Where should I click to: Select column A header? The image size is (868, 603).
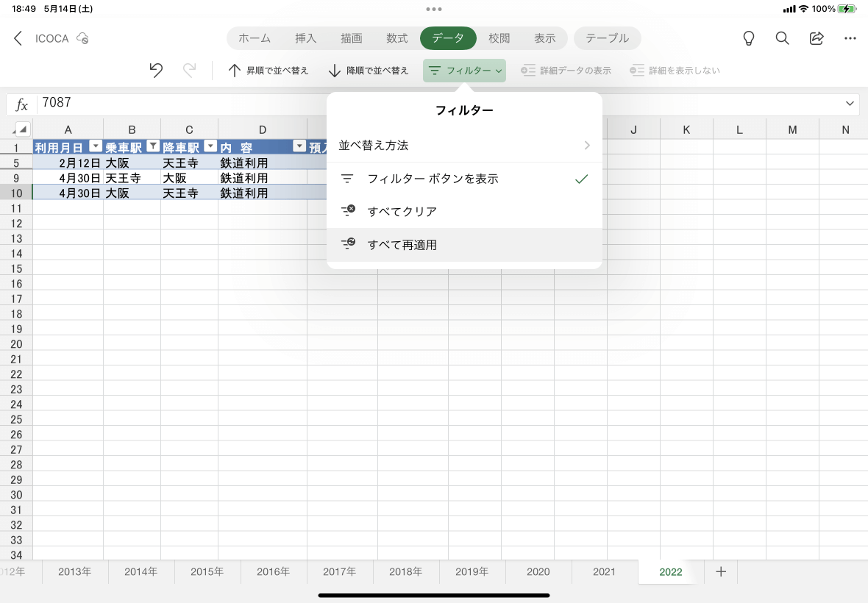point(68,129)
